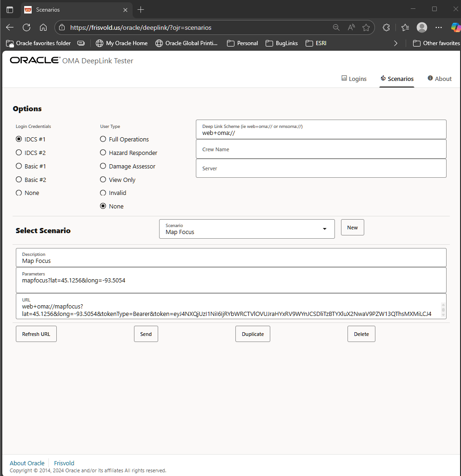461x476 pixels.
Task: Open browser settings and more menu
Action: 439,27
